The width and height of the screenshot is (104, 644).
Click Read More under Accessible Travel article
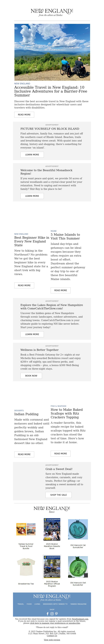point(24,114)
